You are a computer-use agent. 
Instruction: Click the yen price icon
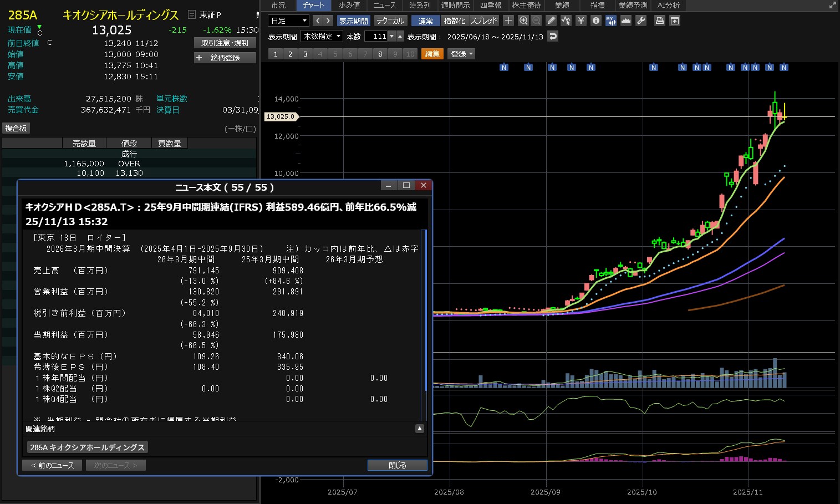pyautogui.click(x=581, y=21)
